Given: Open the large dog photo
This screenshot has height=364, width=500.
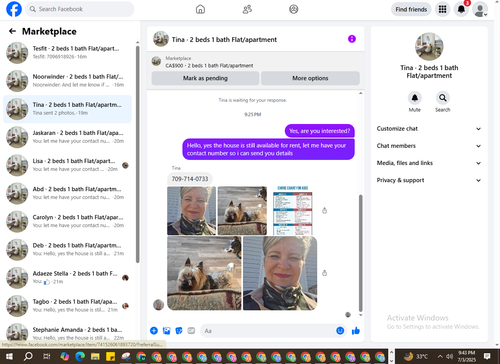Looking at the screenshot, I should pyautogui.click(x=204, y=273).
